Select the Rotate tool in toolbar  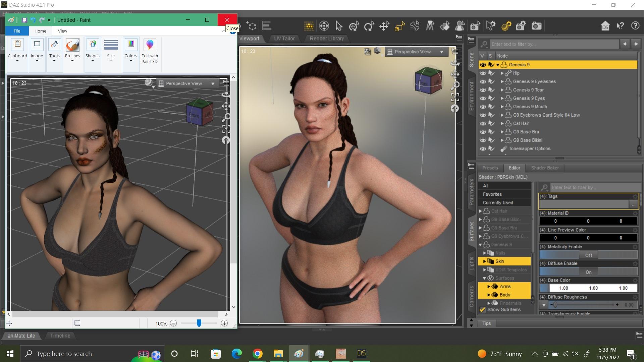pos(369,26)
